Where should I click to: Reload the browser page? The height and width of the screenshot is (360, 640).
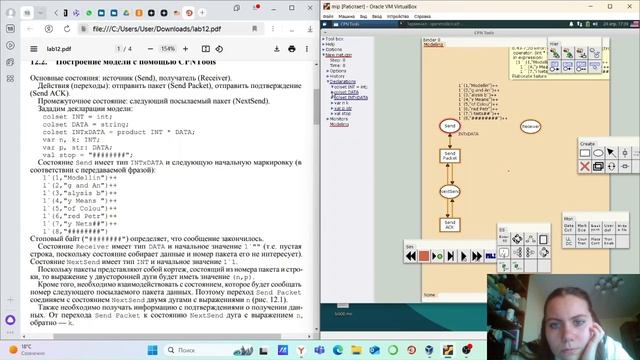pyautogui.click(x=67, y=29)
